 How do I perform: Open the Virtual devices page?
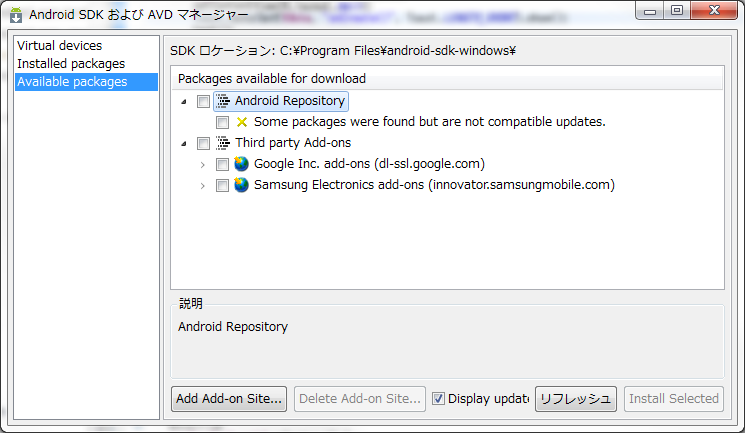pyautogui.click(x=59, y=46)
